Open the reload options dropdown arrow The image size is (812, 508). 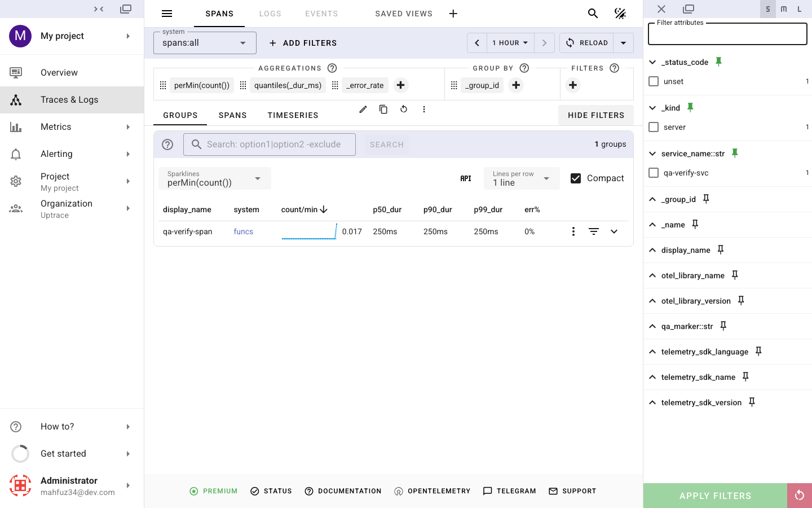coord(624,43)
